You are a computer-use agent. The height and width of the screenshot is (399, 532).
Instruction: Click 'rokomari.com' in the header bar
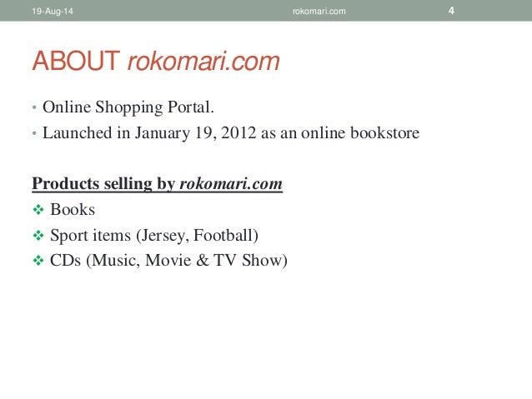point(319,11)
